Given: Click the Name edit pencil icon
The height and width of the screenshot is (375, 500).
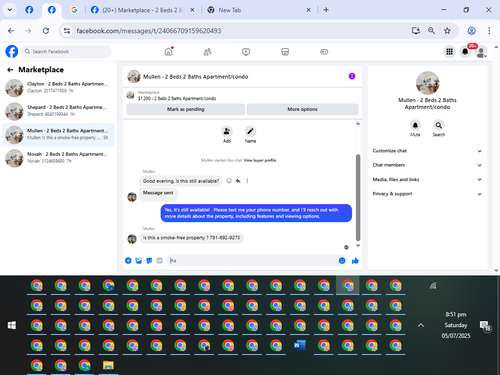Looking at the screenshot, I should click(250, 131).
